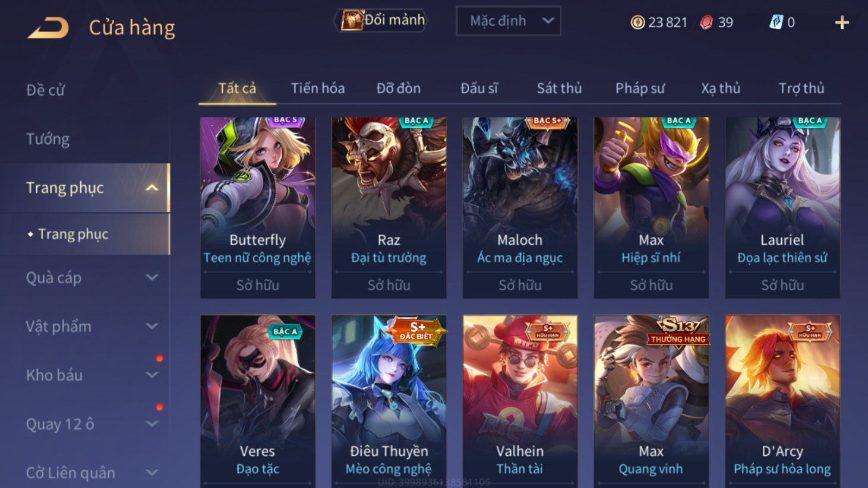Select the Tiến hóa tab
The image size is (868, 488).
[318, 88]
